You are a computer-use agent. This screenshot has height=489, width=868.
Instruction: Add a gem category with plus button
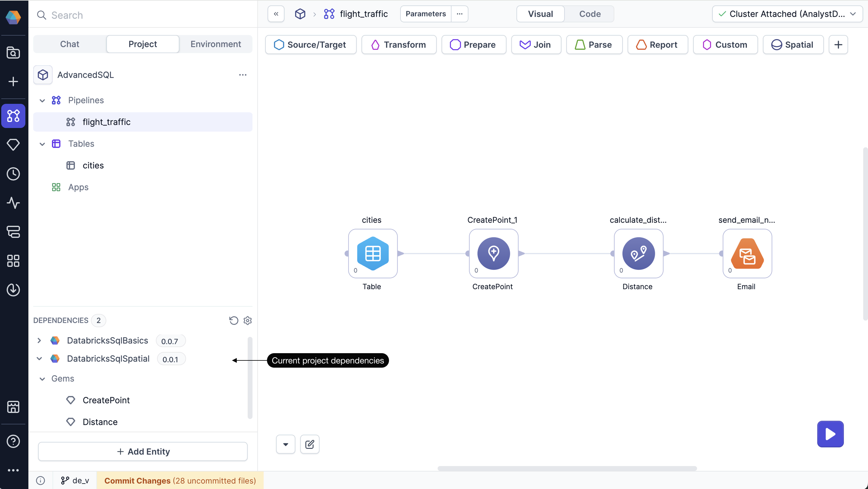click(838, 45)
